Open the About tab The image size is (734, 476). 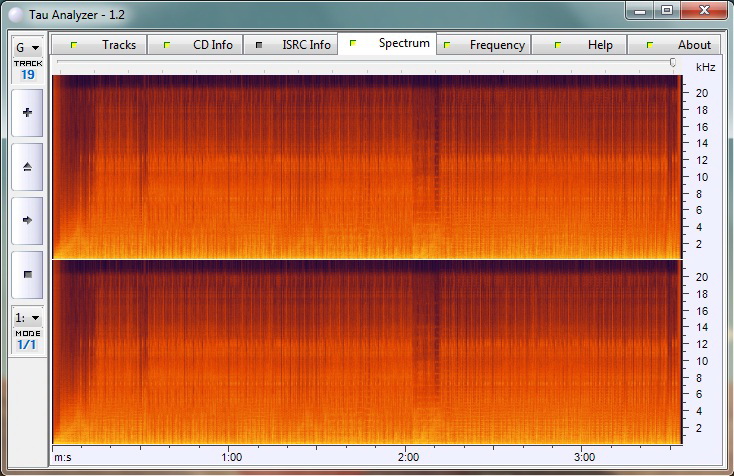click(x=675, y=45)
